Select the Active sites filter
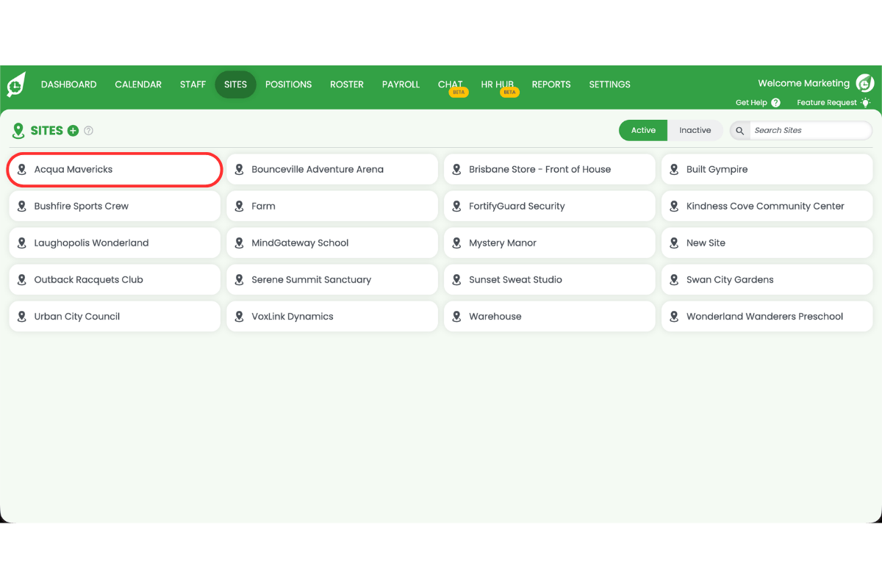The image size is (882, 588). (642, 130)
